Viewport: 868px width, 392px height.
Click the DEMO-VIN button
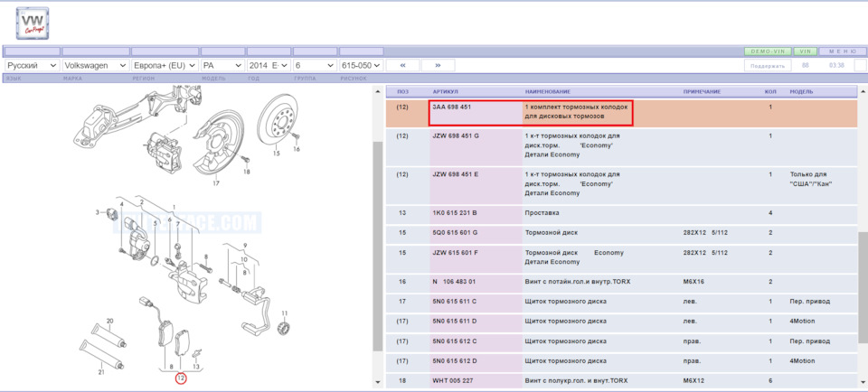tap(768, 51)
